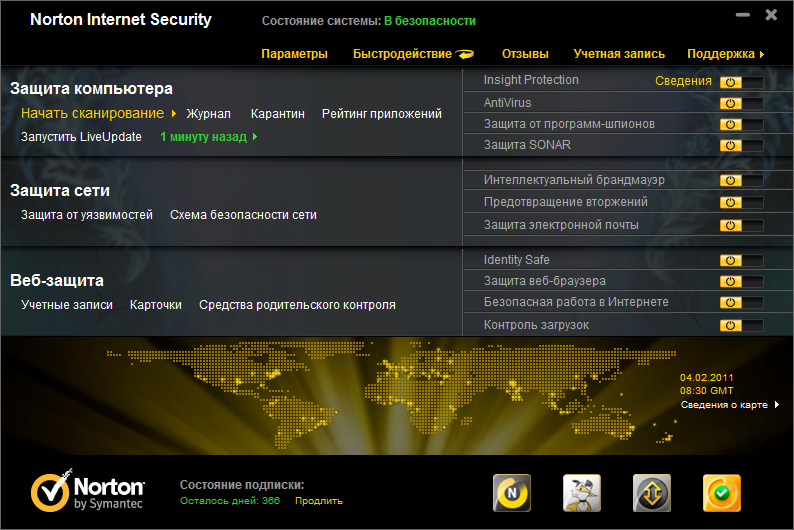Click the Защита компьютера heading
Screen dimensions: 794x530
pos(91,89)
